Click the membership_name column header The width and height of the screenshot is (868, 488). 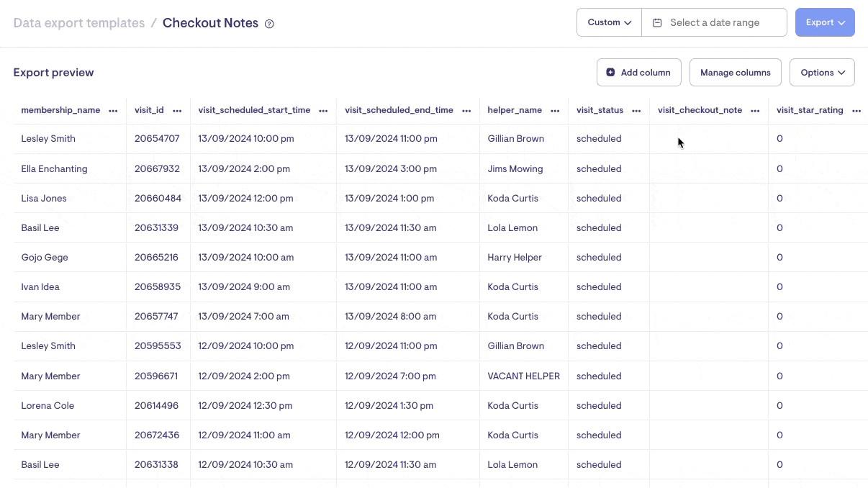[60, 110]
